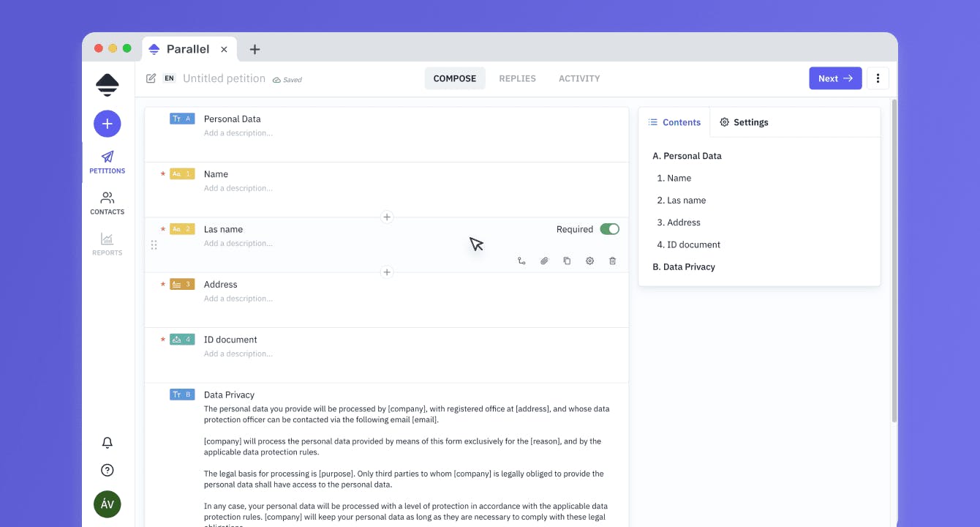Open the notifications bell
980x527 pixels.
(x=108, y=443)
